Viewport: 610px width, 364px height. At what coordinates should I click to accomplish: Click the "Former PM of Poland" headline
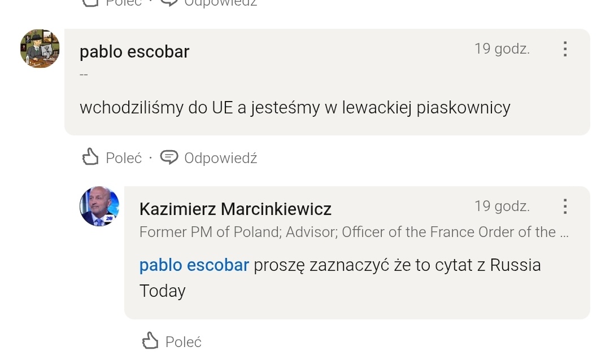tap(347, 232)
